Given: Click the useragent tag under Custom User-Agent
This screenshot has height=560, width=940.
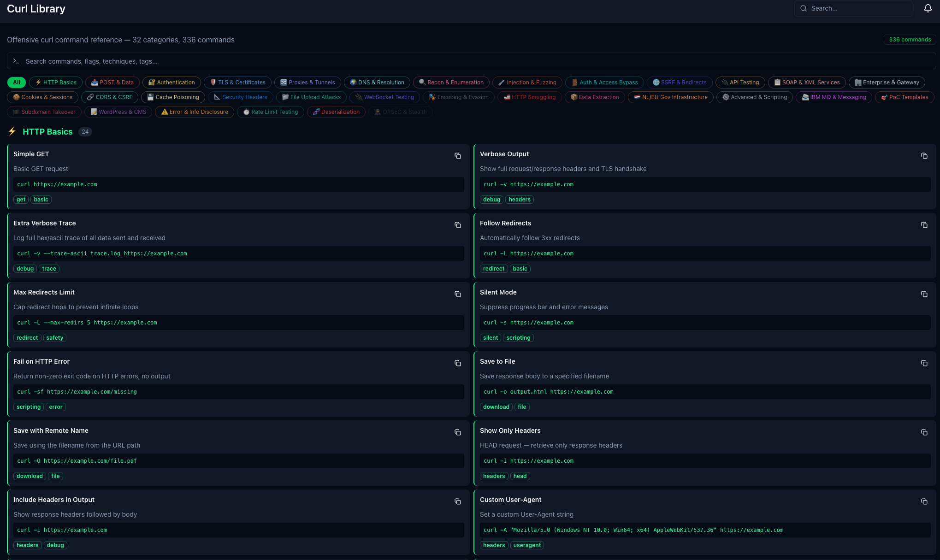Looking at the screenshot, I should (x=527, y=545).
